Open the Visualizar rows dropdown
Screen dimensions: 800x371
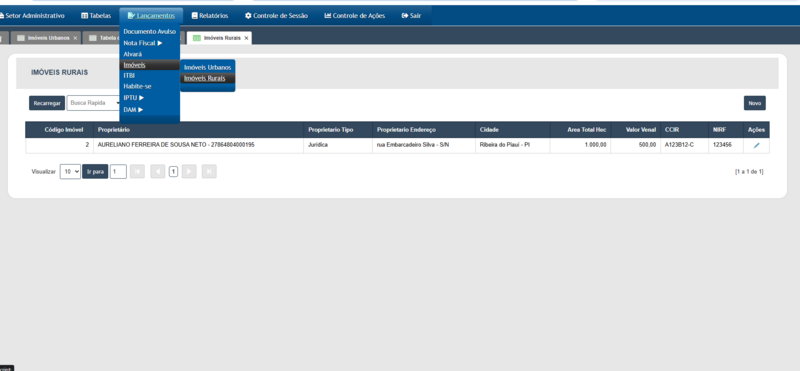(70, 172)
